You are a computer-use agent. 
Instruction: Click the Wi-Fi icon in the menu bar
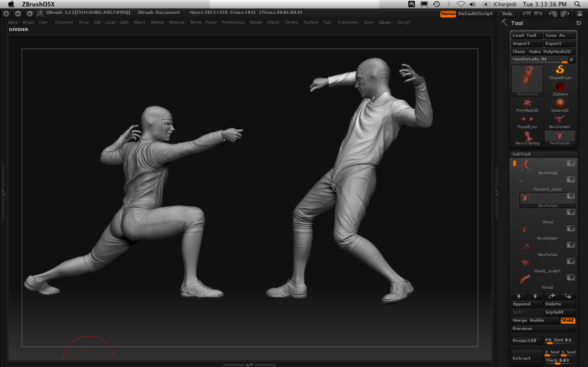pos(461,4)
